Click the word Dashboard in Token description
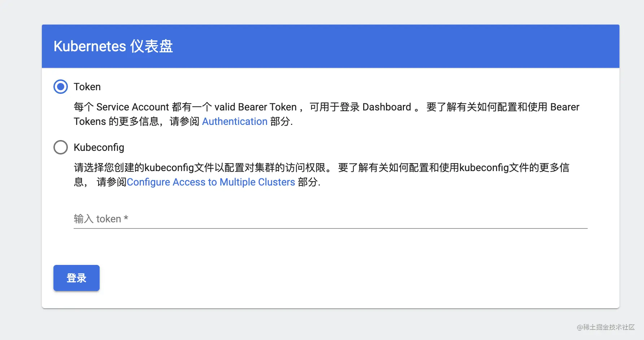 387,107
